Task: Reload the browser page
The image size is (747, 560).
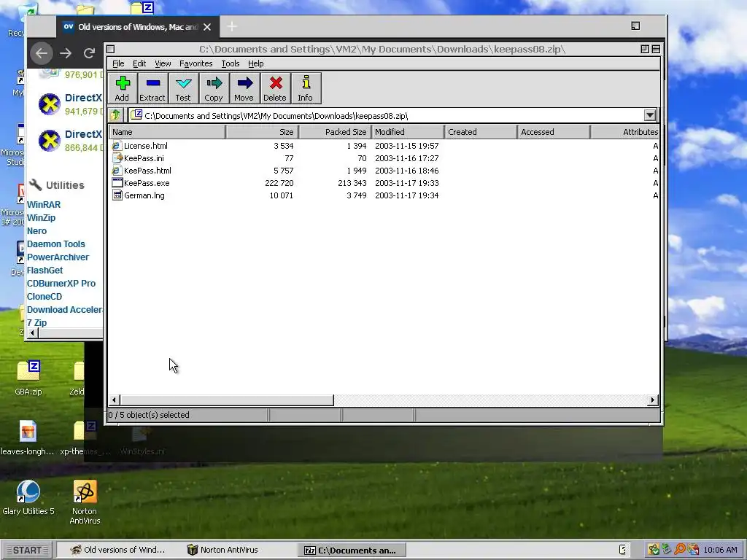Action: [89, 52]
